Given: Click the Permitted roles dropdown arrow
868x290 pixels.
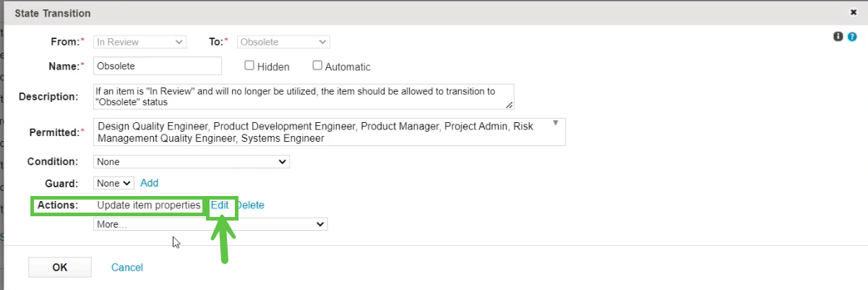Looking at the screenshot, I should click(x=555, y=124).
